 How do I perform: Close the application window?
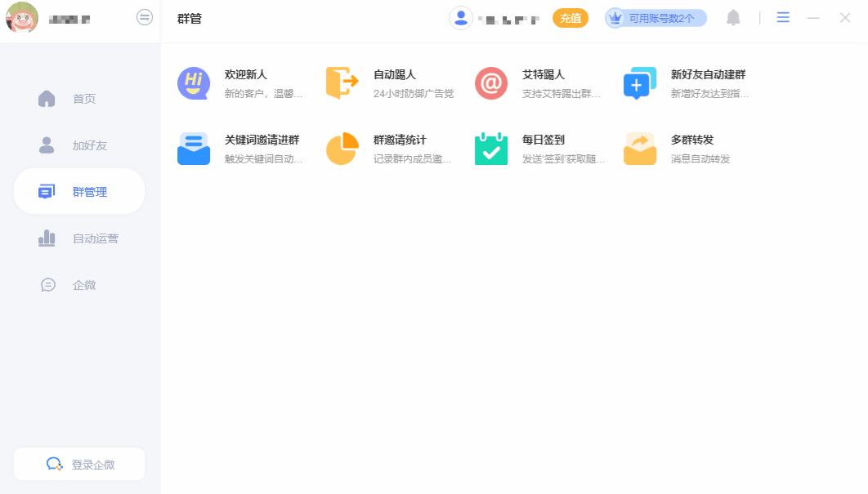[x=845, y=18]
